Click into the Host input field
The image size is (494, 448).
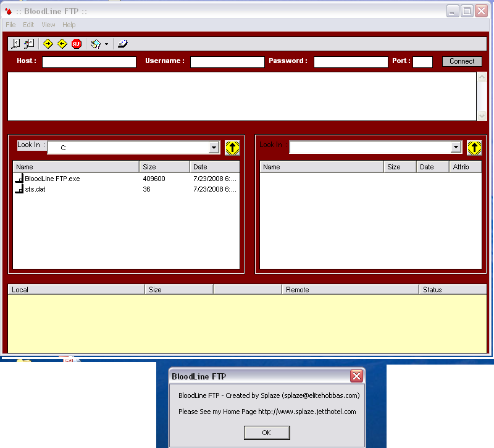(x=89, y=62)
